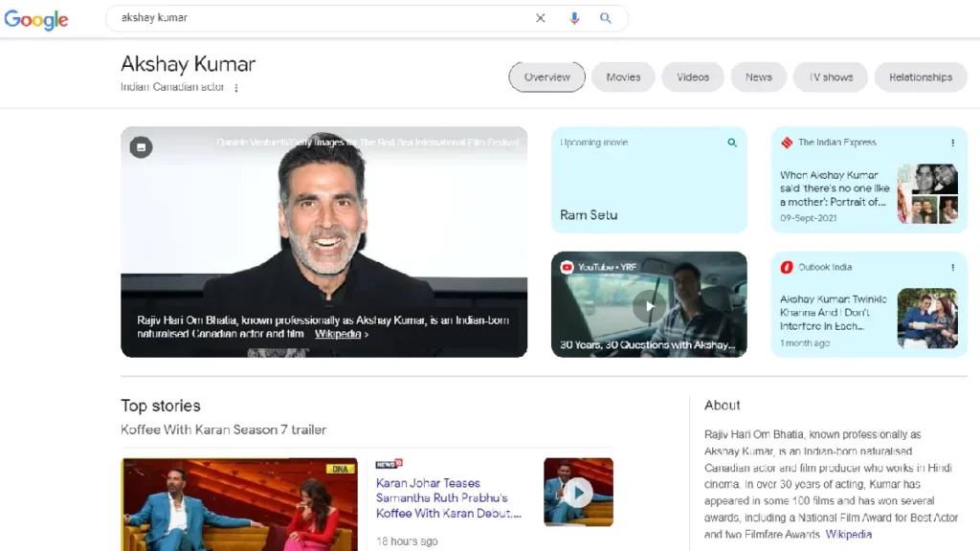Clear the search box with the X icon

pyautogui.click(x=541, y=18)
